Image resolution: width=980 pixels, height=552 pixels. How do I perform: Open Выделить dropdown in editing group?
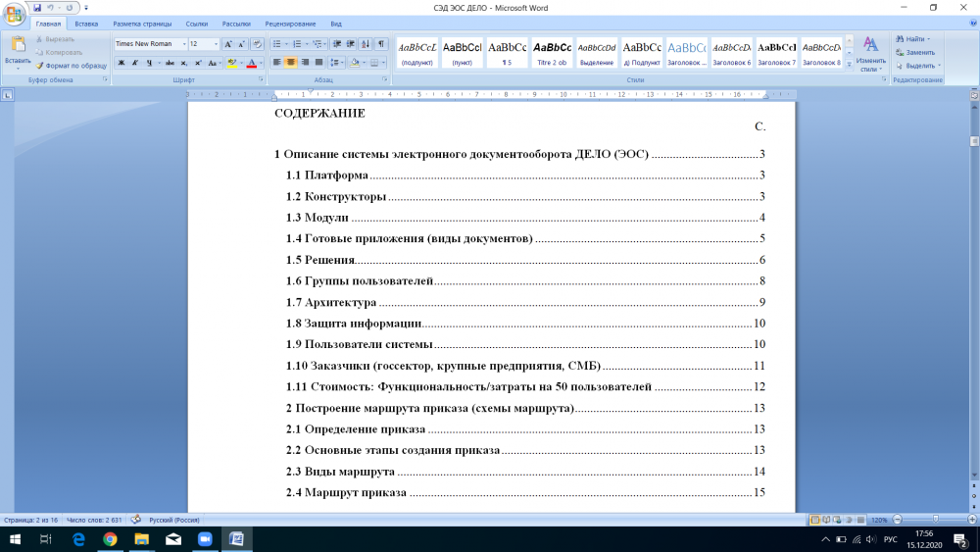coord(918,66)
